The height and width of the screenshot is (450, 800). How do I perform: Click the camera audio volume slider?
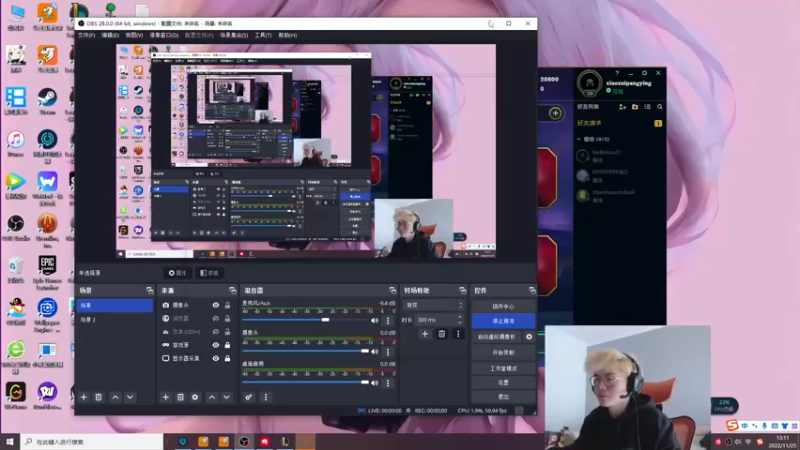click(x=305, y=351)
